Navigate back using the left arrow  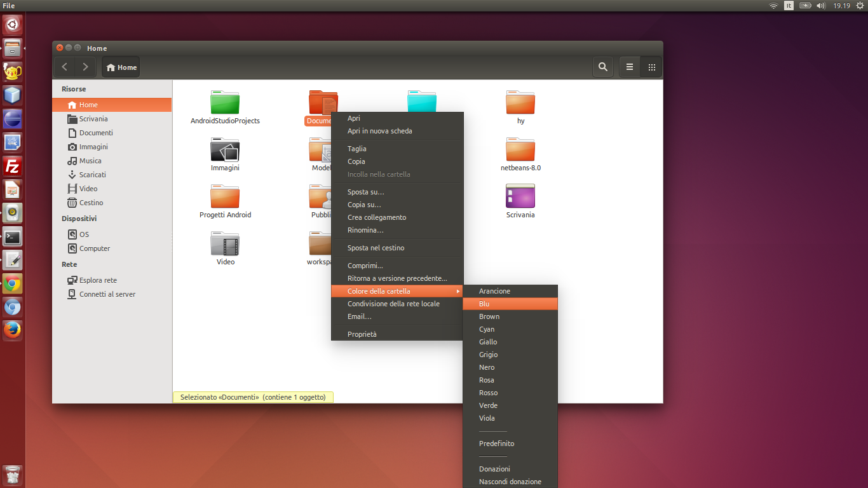64,67
